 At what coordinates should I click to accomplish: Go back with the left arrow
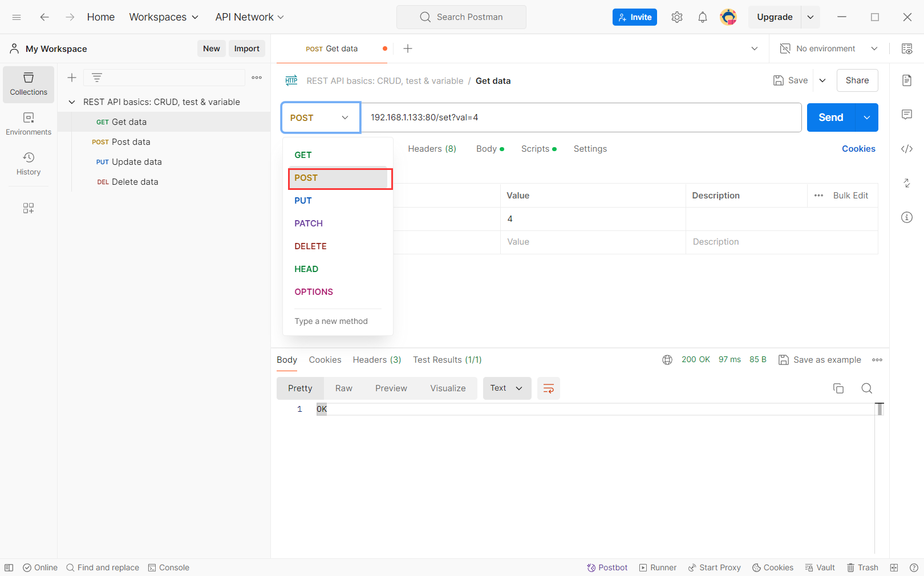pyautogui.click(x=44, y=17)
